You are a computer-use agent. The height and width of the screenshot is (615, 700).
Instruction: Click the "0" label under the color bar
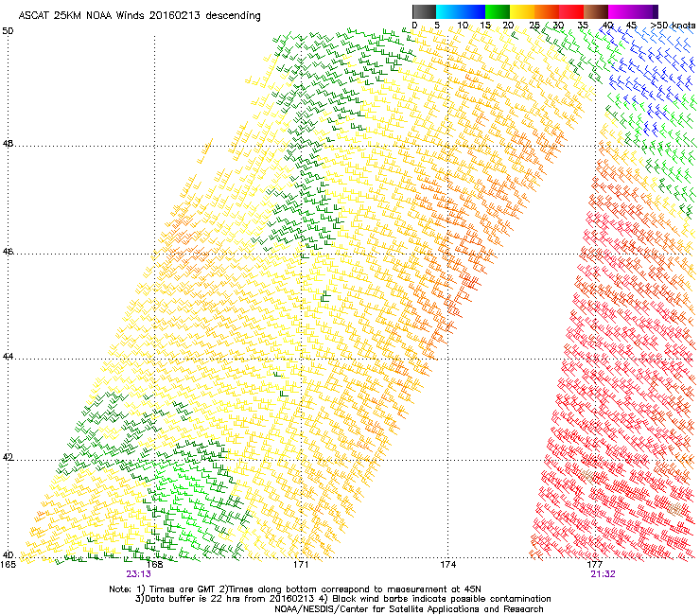[414, 26]
